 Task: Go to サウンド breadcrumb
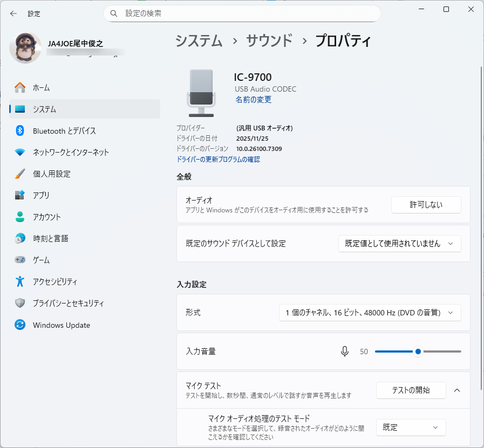(x=269, y=41)
